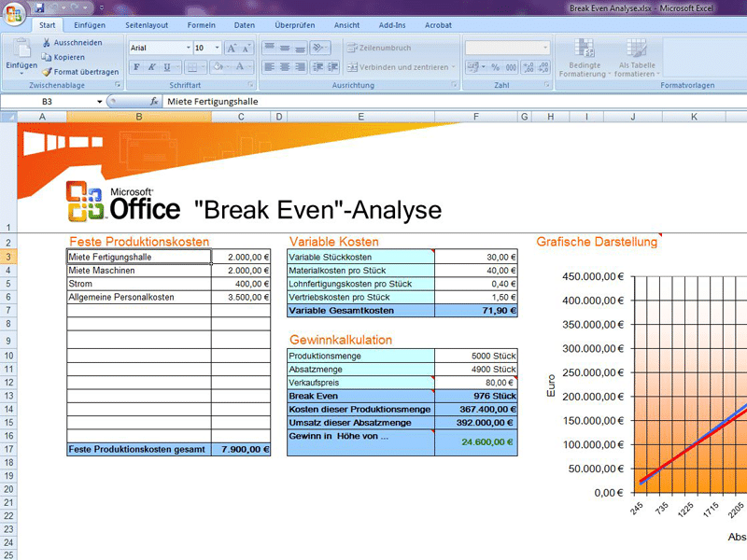Open Als Tabelle formatieren menu
Viewport: 747px width, 560px height.
[637, 58]
